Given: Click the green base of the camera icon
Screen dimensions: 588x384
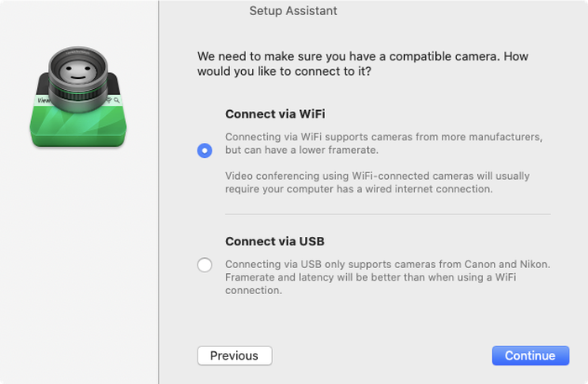Looking at the screenshot, I should point(78,126).
